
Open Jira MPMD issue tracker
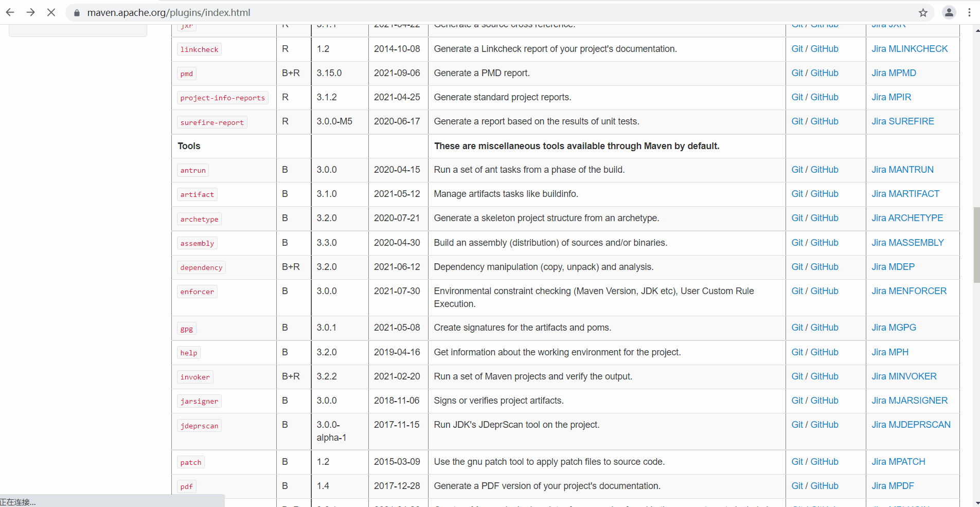pos(894,73)
